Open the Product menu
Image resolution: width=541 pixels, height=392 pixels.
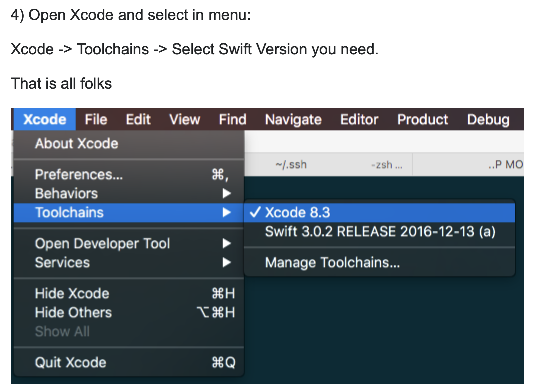423,119
